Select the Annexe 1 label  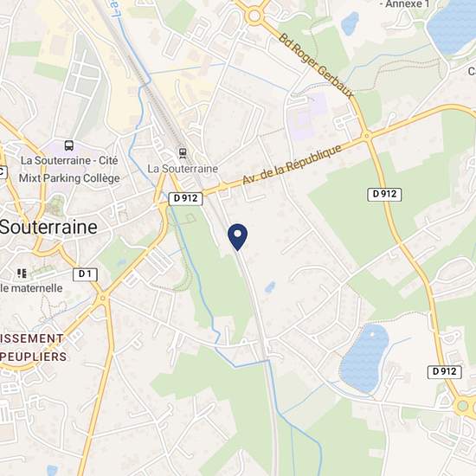click(405, 4)
